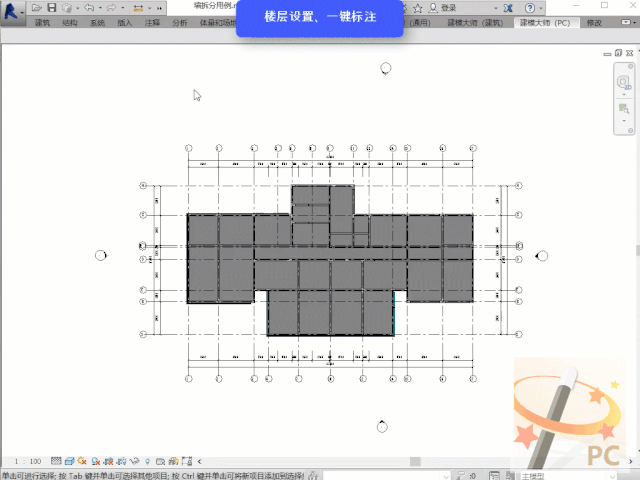Click the Save disk icon
This screenshot has width=640, height=480.
(x=51, y=7)
